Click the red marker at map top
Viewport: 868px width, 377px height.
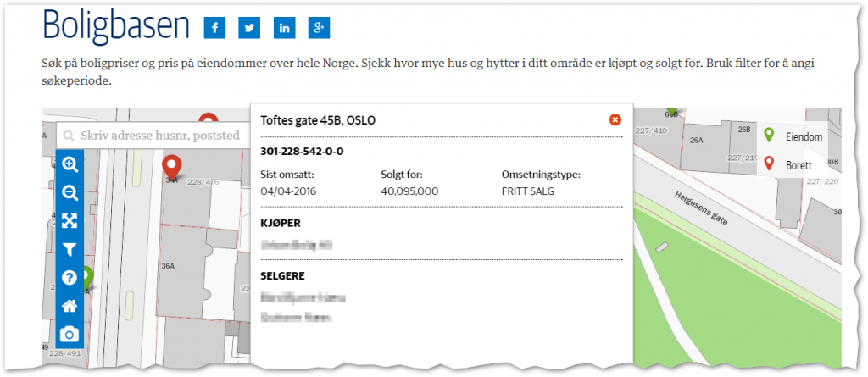(209, 118)
